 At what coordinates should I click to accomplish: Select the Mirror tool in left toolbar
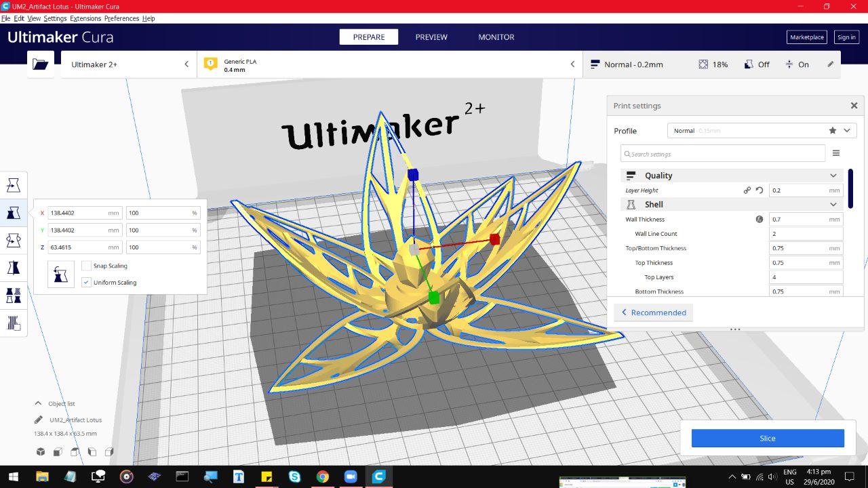pyautogui.click(x=14, y=268)
